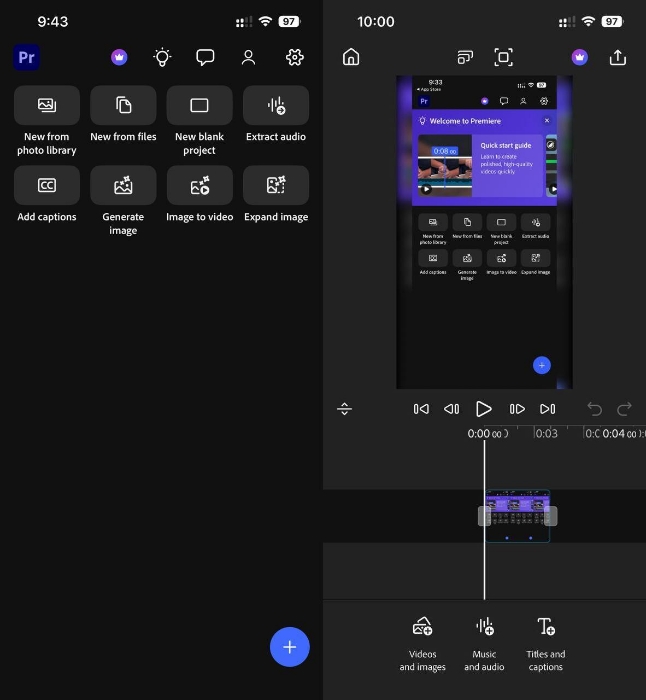Launch the Generate image feature
The image size is (646, 700).
click(123, 186)
